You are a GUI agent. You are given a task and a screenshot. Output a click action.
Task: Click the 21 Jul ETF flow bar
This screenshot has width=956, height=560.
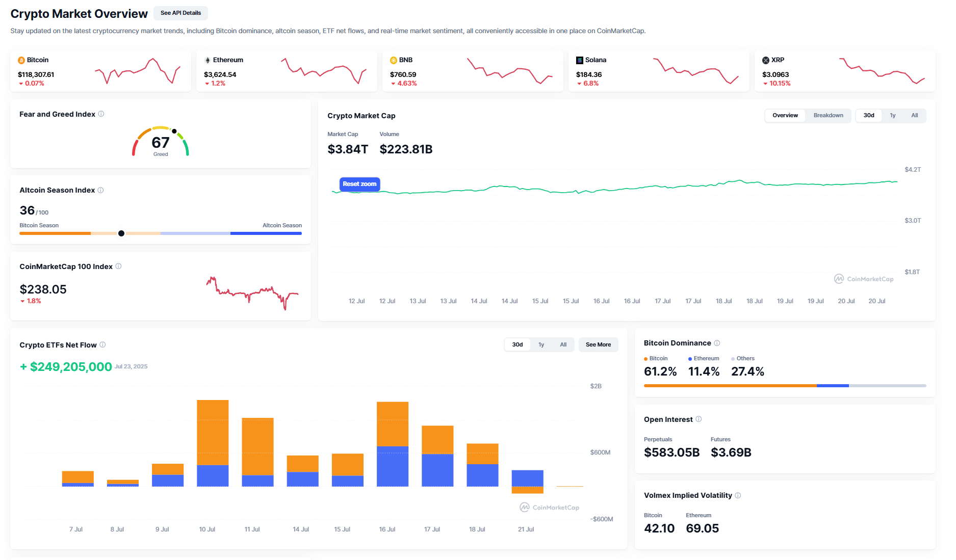pos(528,482)
